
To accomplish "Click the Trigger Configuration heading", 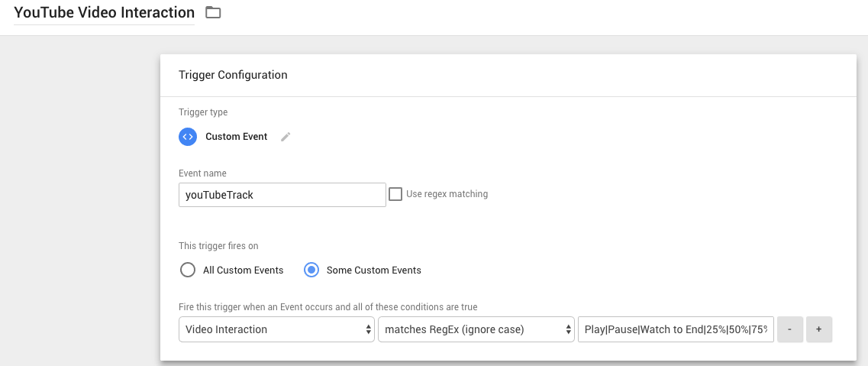I will point(233,75).
